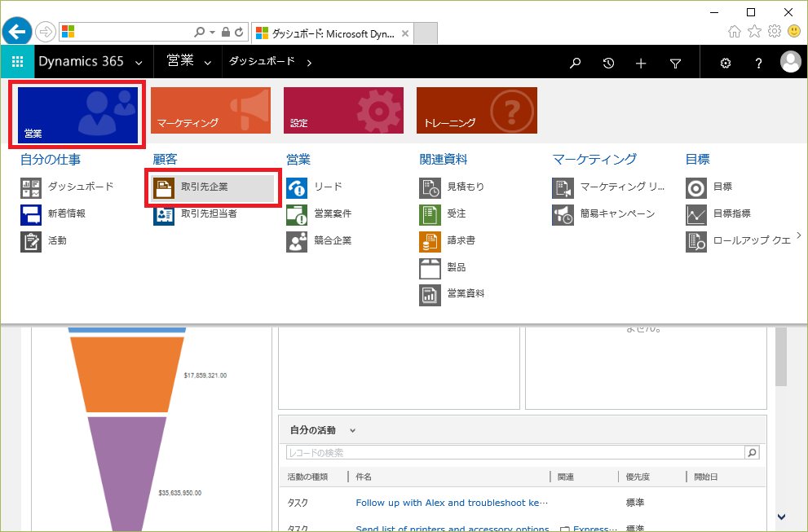Open 簡易キャンペーン item
The image size is (808, 532).
tap(603, 213)
